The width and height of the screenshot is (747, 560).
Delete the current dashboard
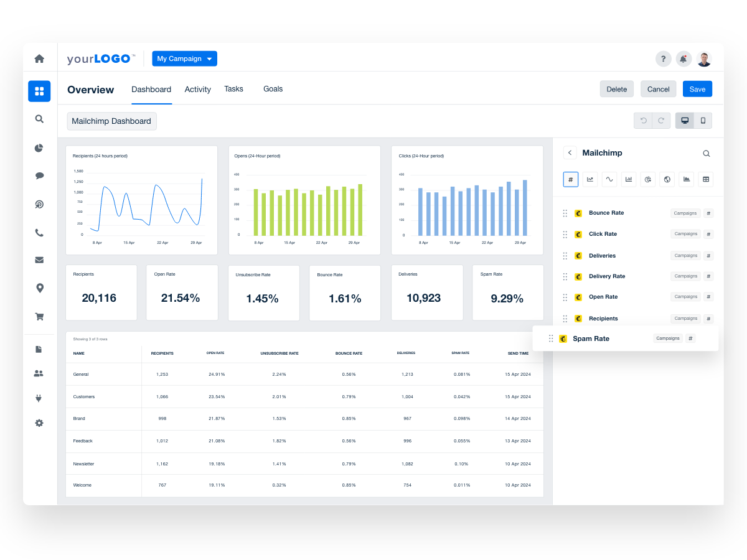pos(616,88)
